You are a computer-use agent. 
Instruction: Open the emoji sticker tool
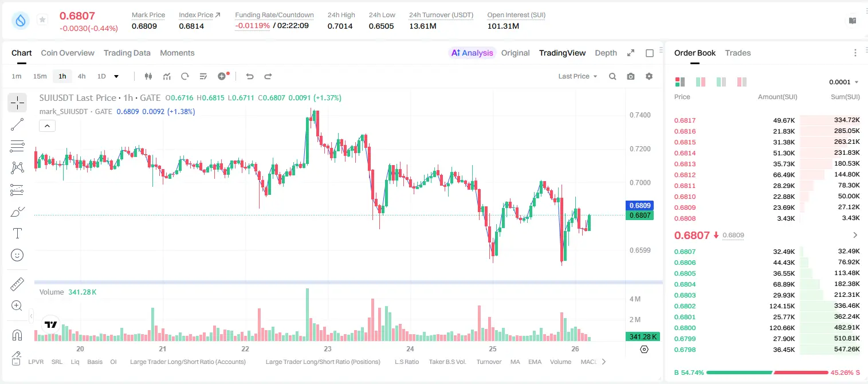coord(17,255)
